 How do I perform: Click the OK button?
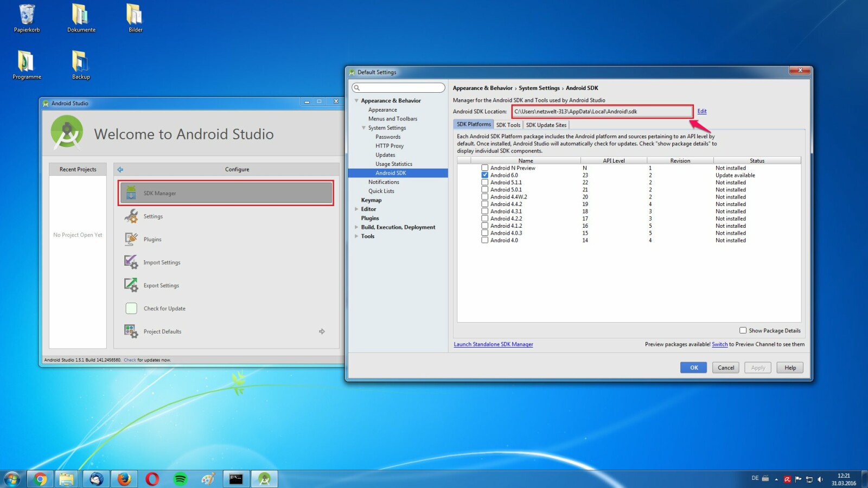(693, 368)
